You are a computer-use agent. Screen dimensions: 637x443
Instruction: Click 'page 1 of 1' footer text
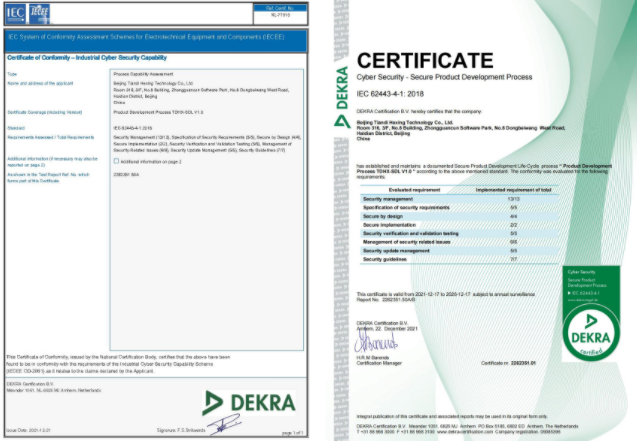coord(293,433)
